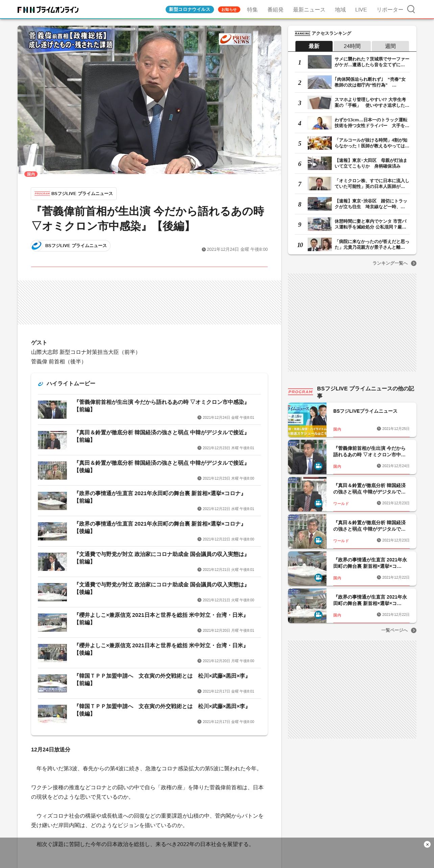
Task: Click video icon on second 12月23日 韓国経済 card
Action: click(318, 540)
